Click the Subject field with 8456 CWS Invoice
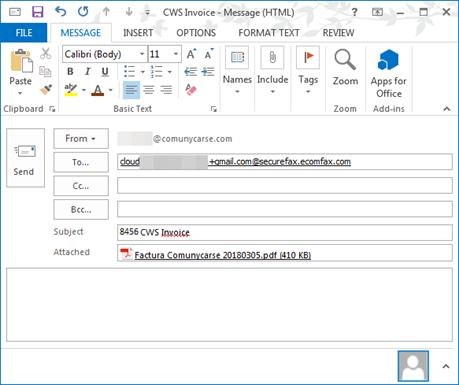This screenshot has width=459, height=385. coord(285,232)
